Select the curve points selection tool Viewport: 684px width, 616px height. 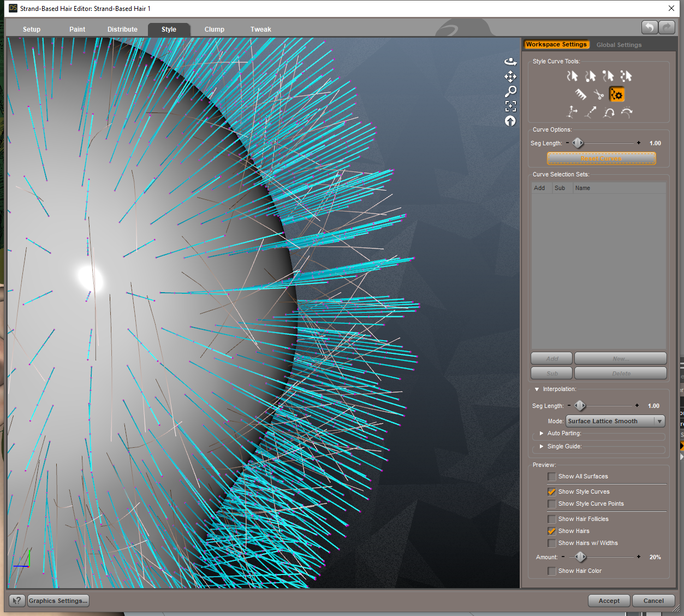pos(626,76)
